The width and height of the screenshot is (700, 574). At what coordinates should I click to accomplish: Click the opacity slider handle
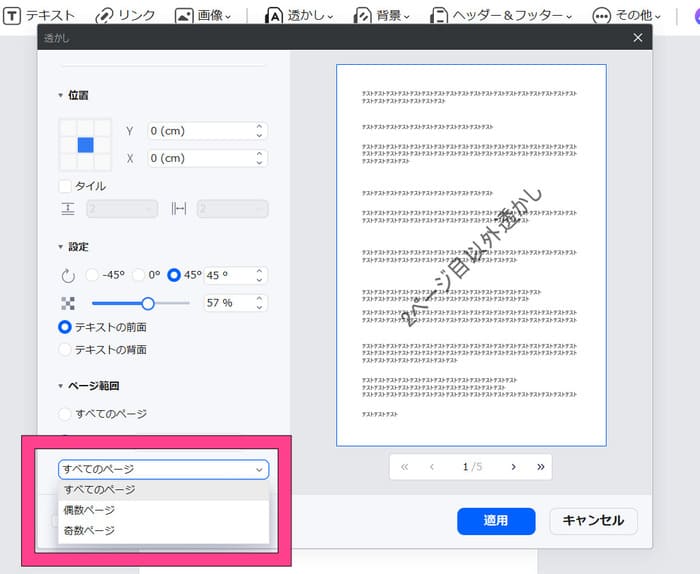148,304
